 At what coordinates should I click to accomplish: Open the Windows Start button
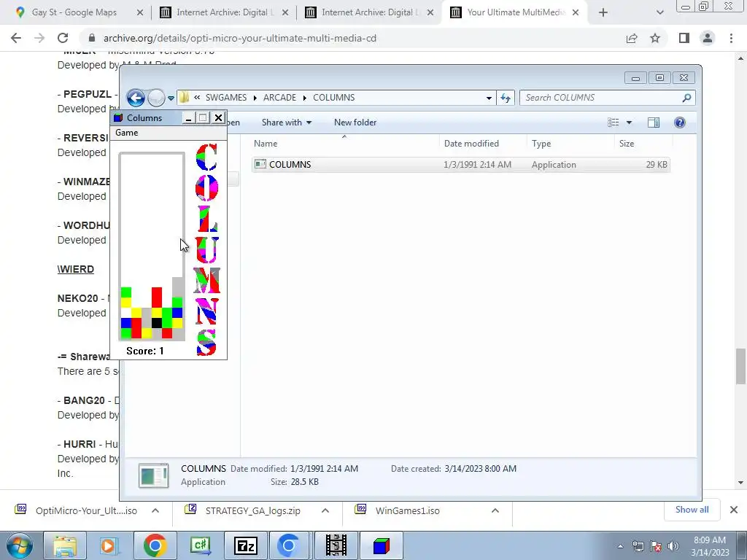(x=20, y=545)
